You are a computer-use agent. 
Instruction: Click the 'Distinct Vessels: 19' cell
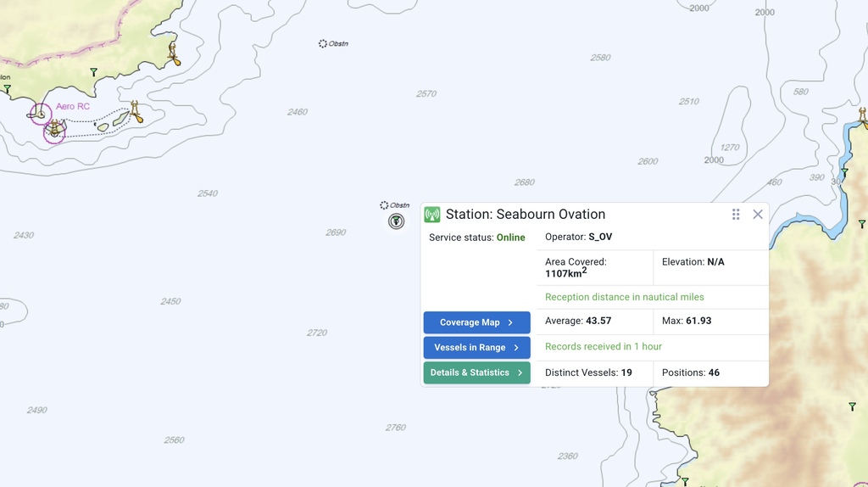[595, 372]
